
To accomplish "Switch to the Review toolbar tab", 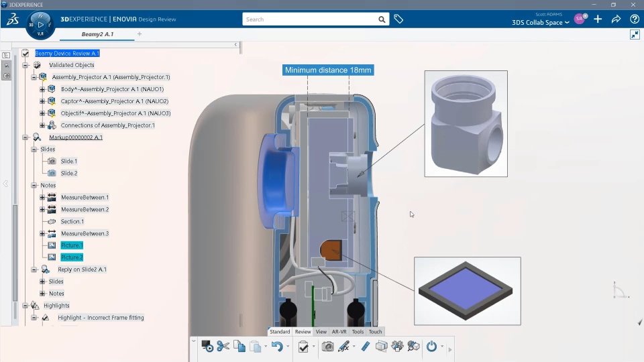I will coord(303,332).
